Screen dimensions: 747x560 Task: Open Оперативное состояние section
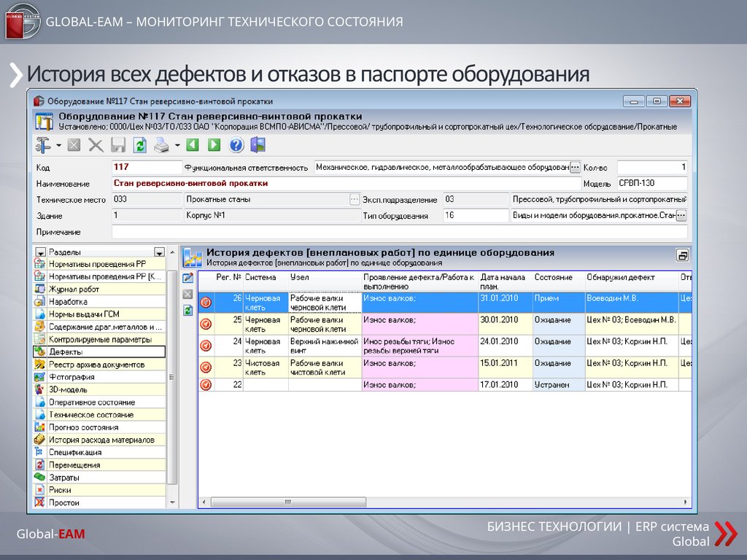99,402
